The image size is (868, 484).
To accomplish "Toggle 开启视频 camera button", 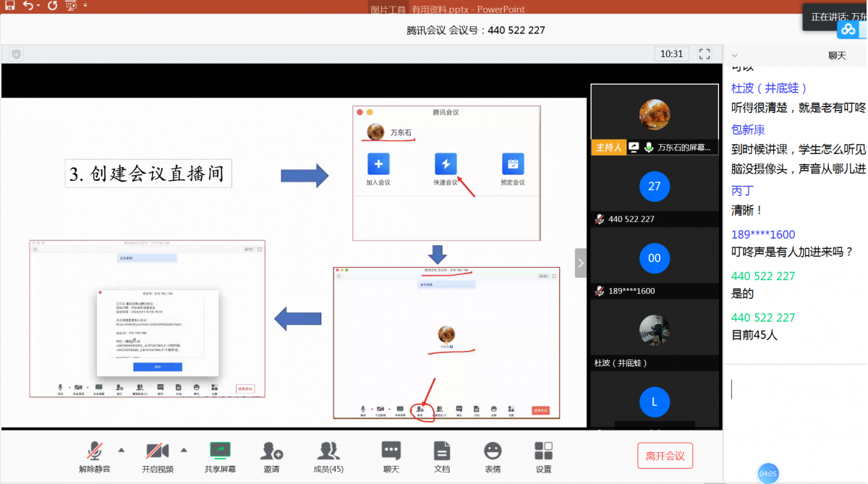I will point(158,457).
